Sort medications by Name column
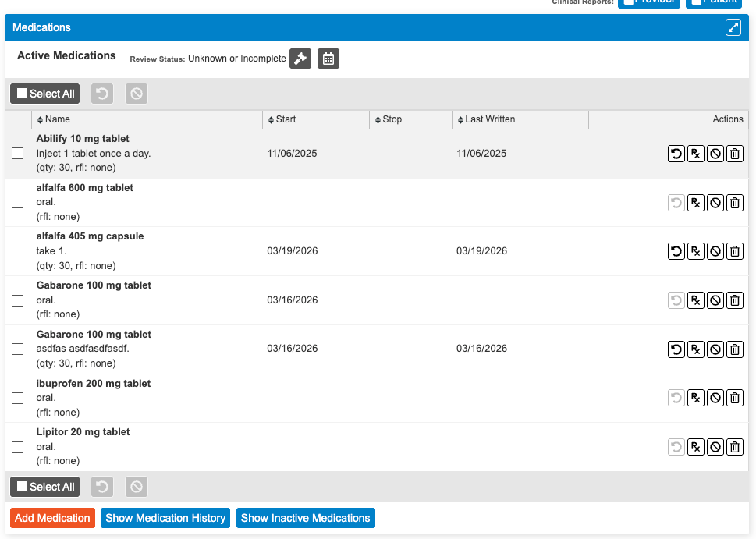The image size is (756, 539). point(57,119)
